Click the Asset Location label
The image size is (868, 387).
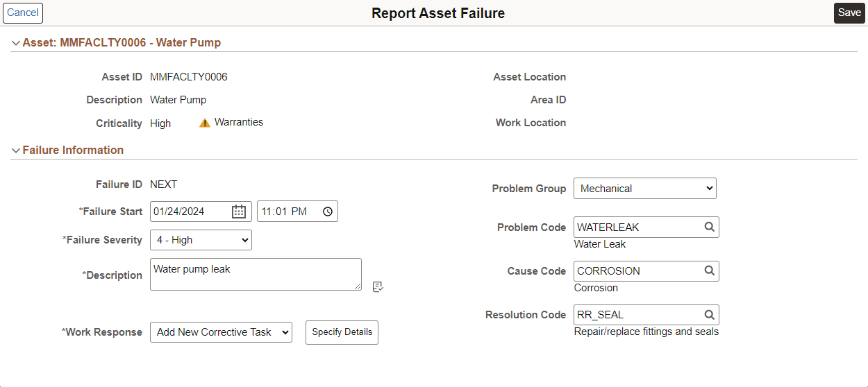click(x=530, y=77)
